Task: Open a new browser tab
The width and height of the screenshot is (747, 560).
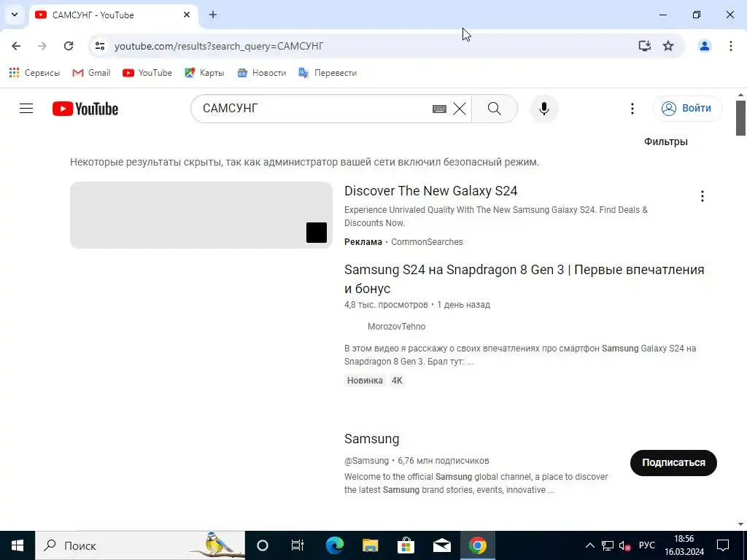Action: click(x=213, y=15)
